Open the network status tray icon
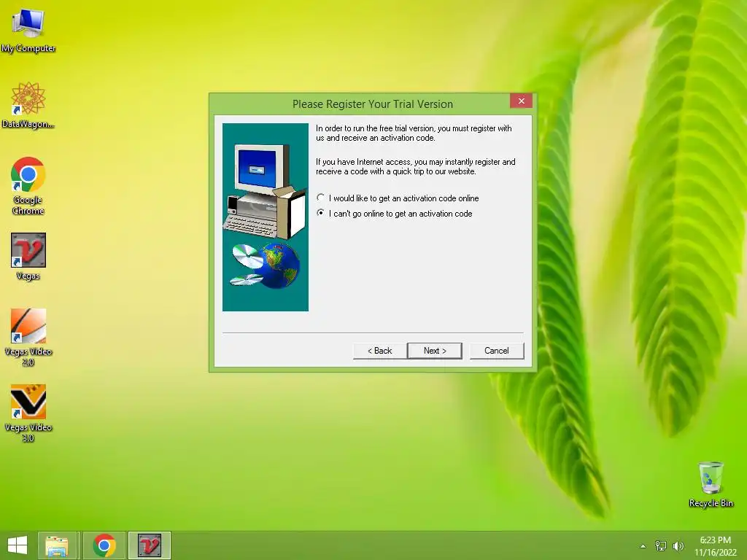This screenshot has height=560, width=747. (661, 546)
